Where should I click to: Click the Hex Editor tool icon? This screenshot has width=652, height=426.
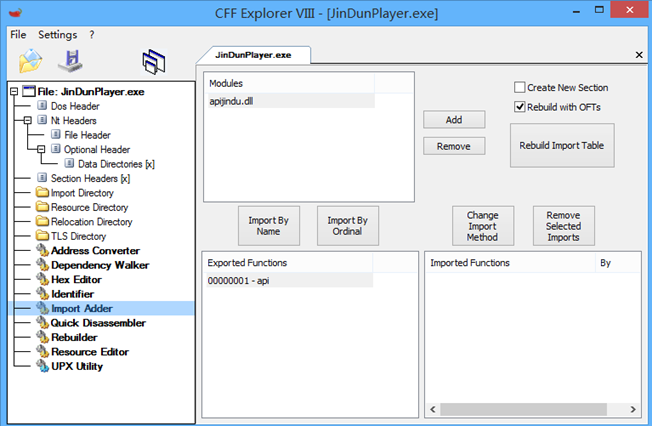coord(42,279)
